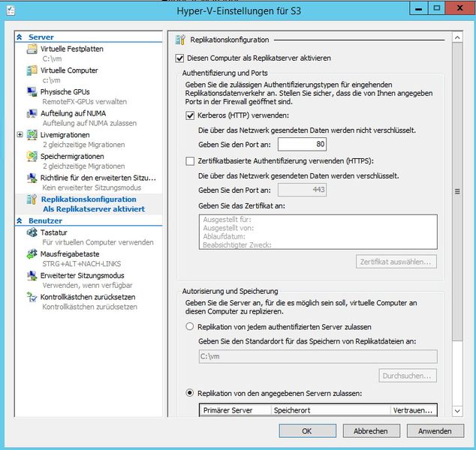Screen dimensions: 476x450
Task: Select Aufteilung auf NUMA entry
Action: click(x=73, y=113)
